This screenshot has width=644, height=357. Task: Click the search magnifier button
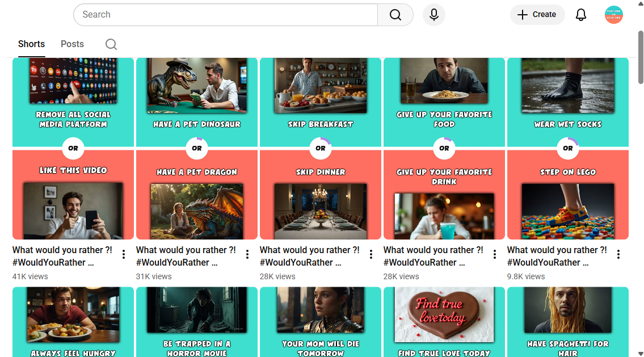395,15
